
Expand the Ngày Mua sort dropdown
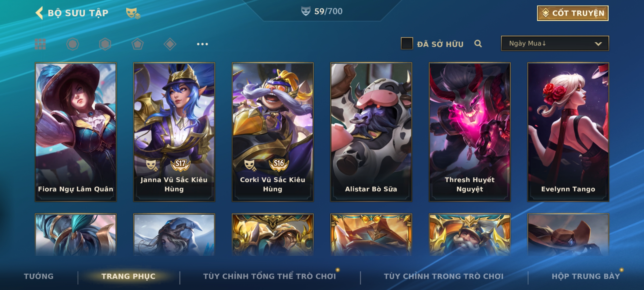(555, 44)
